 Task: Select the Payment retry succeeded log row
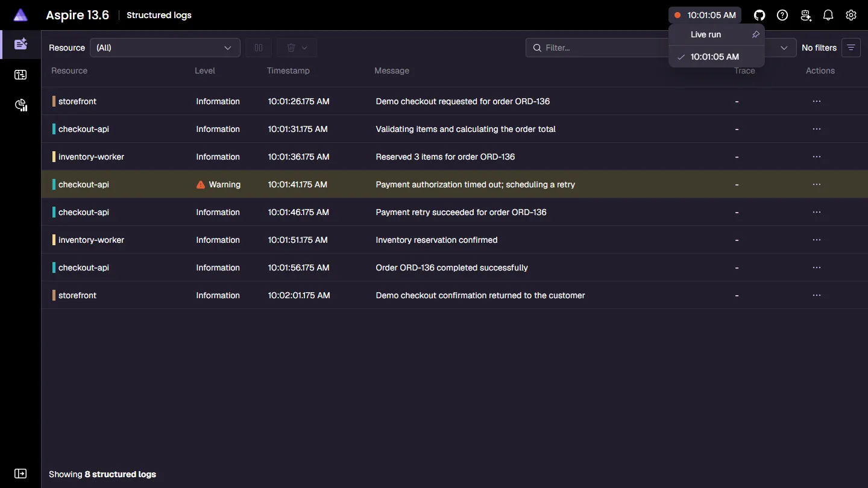tap(454, 212)
